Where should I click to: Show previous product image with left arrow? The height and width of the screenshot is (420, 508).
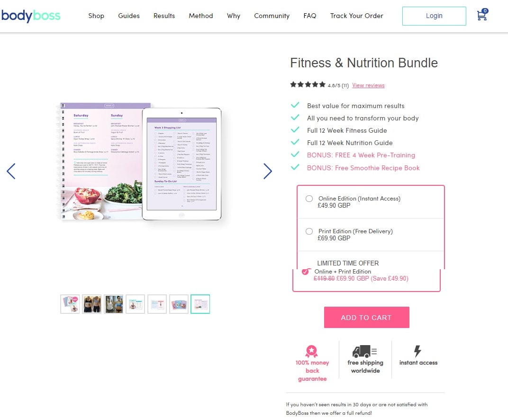coord(11,171)
